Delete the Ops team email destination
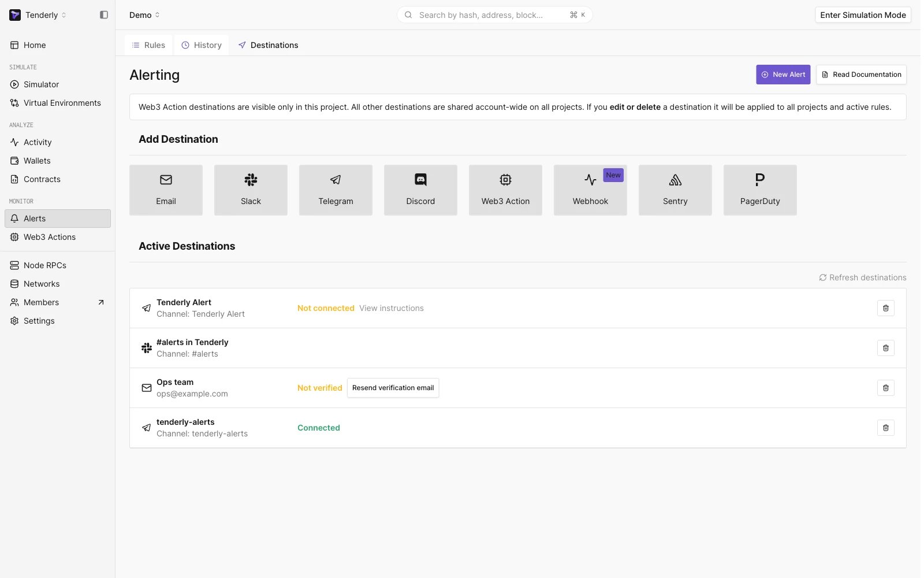924x578 pixels. pyautogui.click(x=886, y=388)
